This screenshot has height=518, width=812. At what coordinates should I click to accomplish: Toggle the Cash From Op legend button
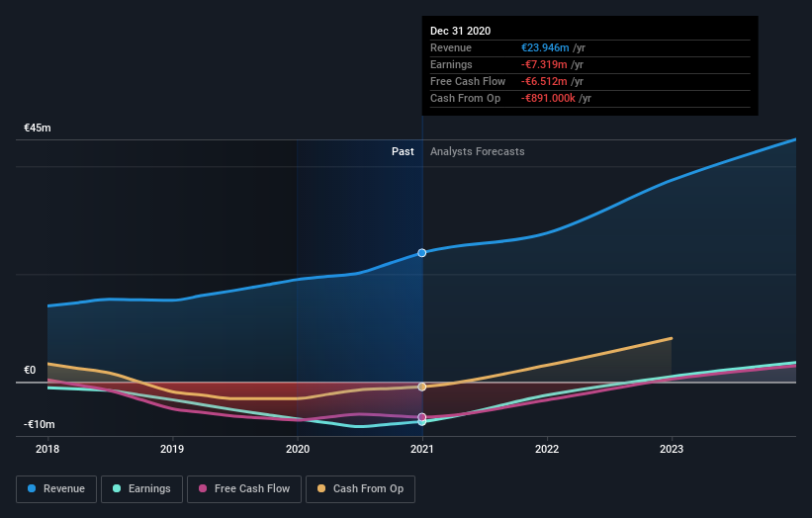[360, 489]
